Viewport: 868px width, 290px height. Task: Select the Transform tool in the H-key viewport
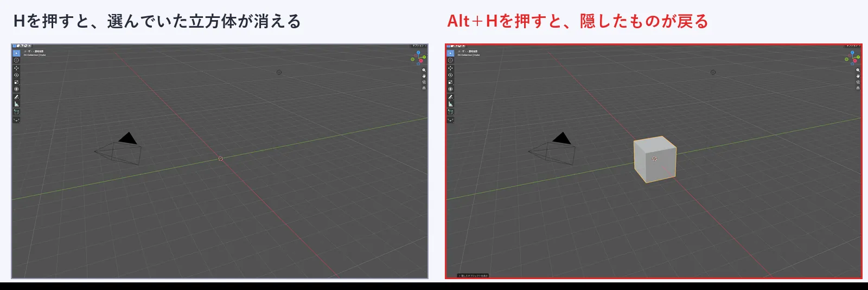click(16, 89)
